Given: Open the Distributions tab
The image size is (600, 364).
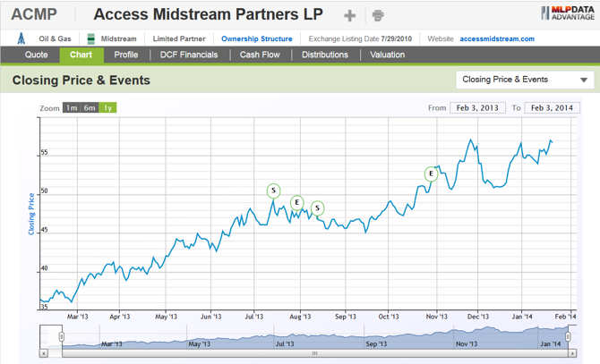Looking at the screenshot, I should pos(325,55).
